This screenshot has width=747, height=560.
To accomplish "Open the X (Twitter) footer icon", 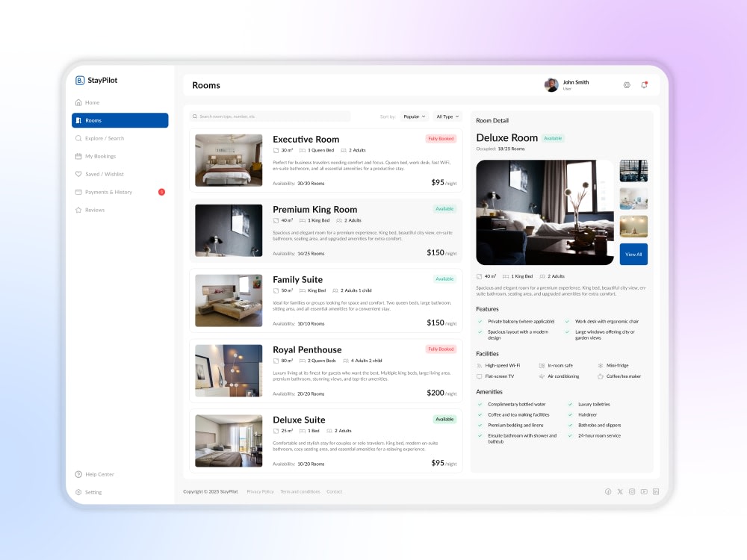I will (620, 492).
